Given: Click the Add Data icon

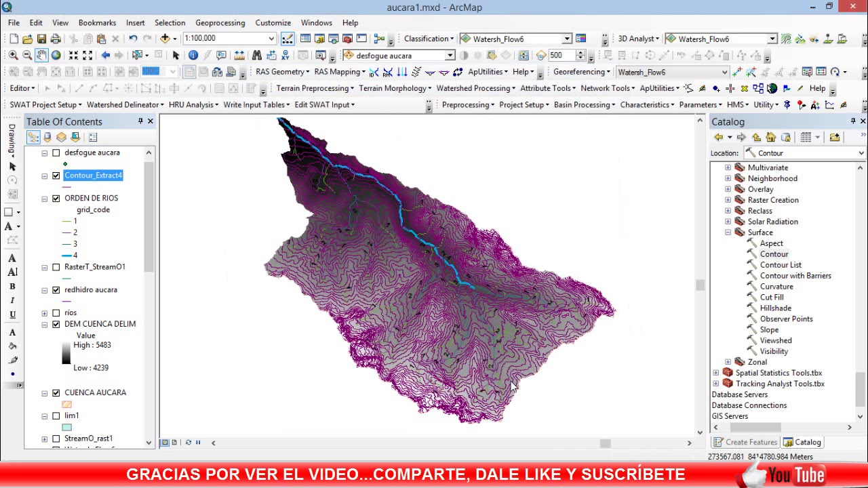Looking at the screenshot, I should pyautogui.click(x=164, y=39).
